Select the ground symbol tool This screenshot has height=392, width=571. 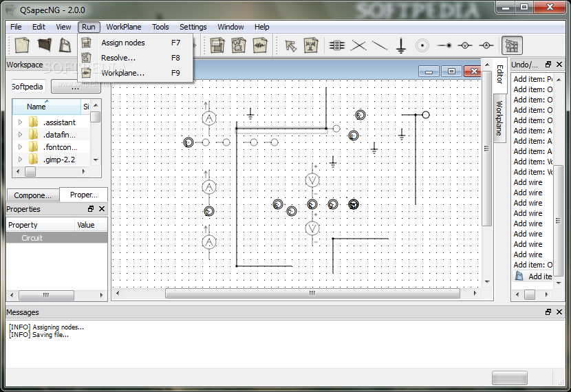[401, 45]
